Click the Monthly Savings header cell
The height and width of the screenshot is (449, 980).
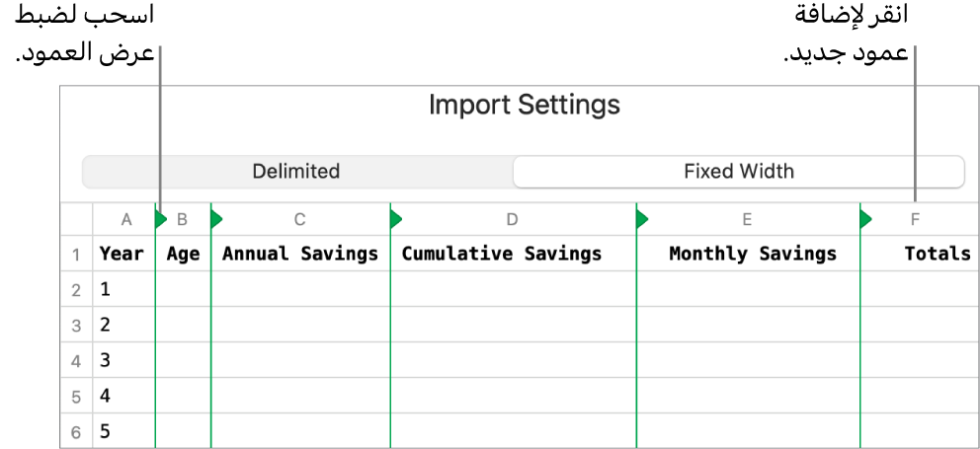tap(753, 254)
